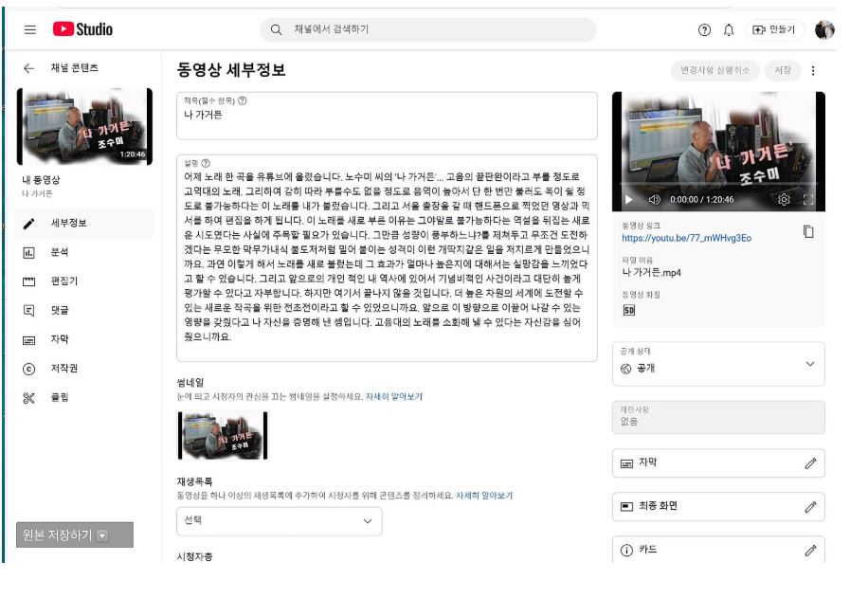
Task: Open 분석 in the sidebar
Action: coord(59,252)
